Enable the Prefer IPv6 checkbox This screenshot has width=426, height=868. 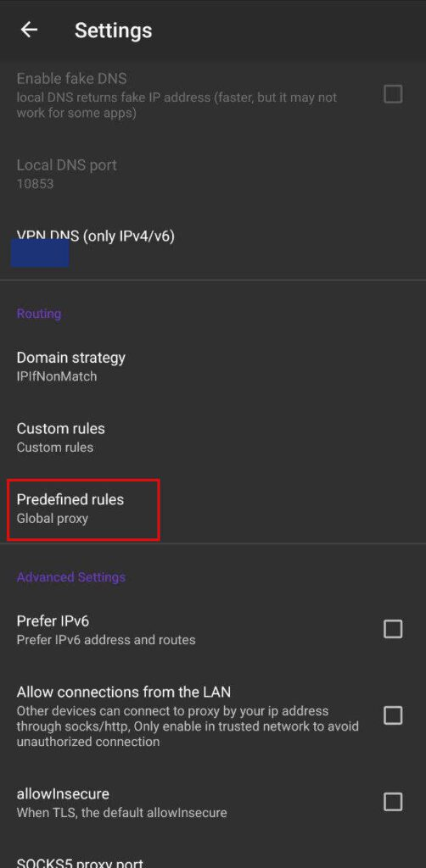[x=393, y=629]
